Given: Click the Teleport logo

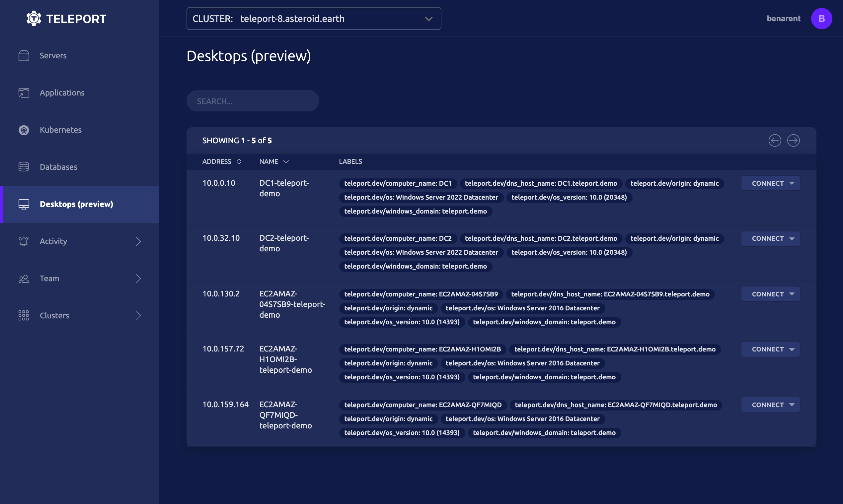Looking at the screenshot, I should 34,18.
